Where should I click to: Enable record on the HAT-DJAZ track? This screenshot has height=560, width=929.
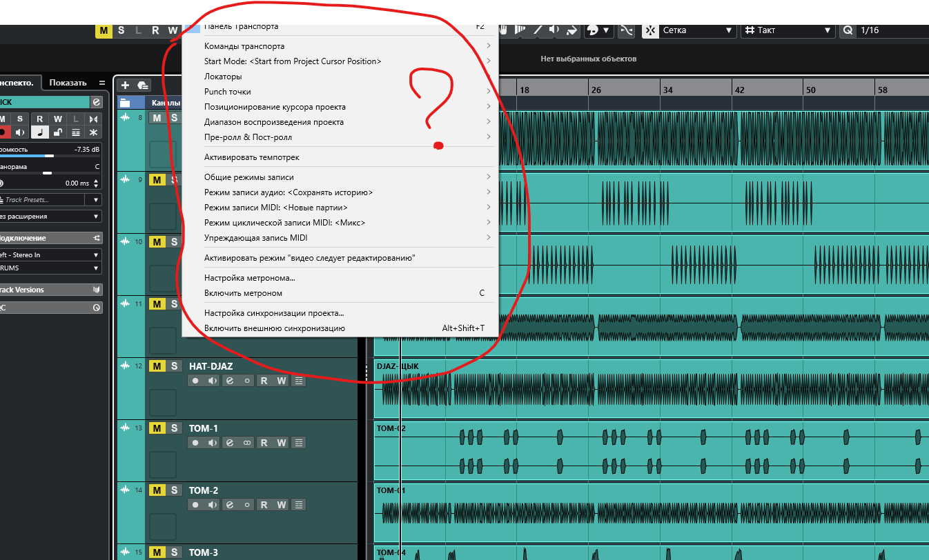[x=195, y=381]
